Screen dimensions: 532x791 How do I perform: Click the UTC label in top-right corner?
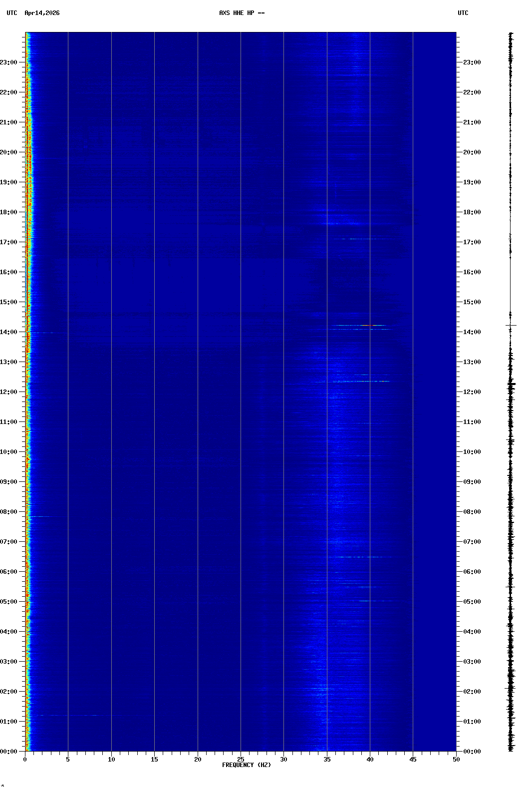click(463, 13)
